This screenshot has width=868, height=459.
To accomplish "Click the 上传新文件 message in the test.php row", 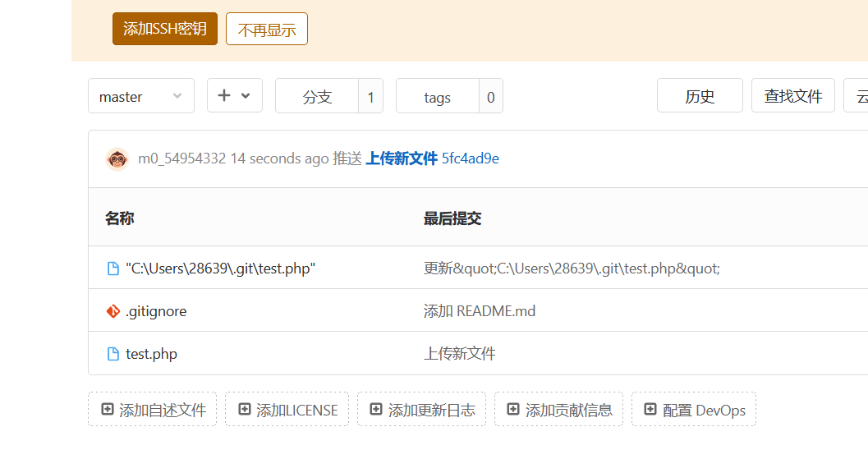I will 460,354.
